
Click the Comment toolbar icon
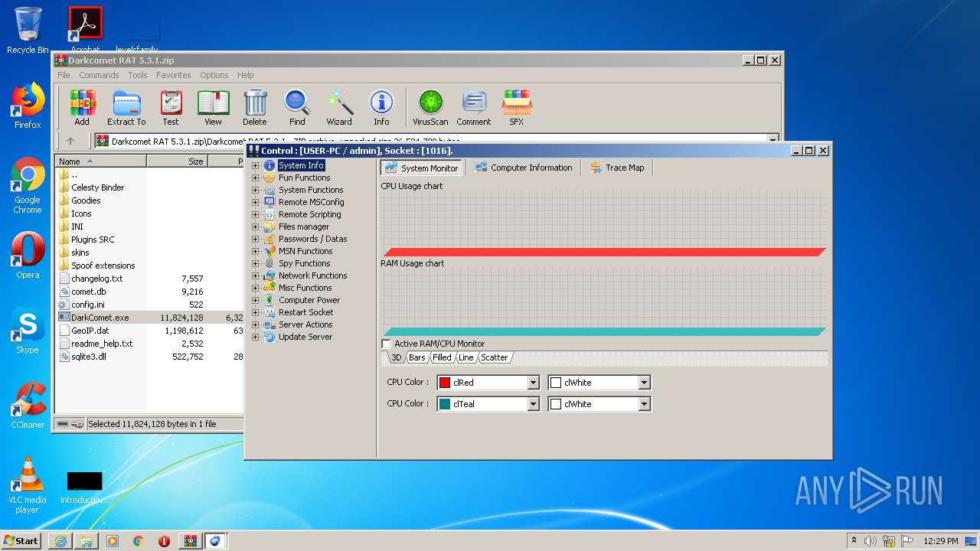[474, 107]
